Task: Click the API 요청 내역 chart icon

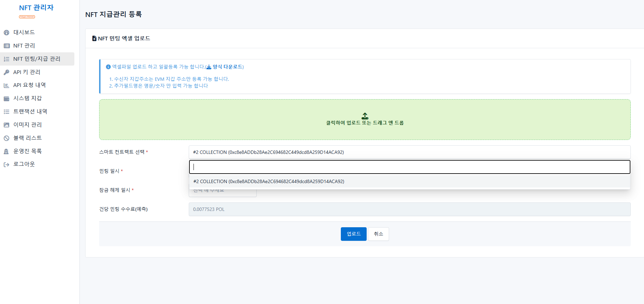Action: [6, 86]
